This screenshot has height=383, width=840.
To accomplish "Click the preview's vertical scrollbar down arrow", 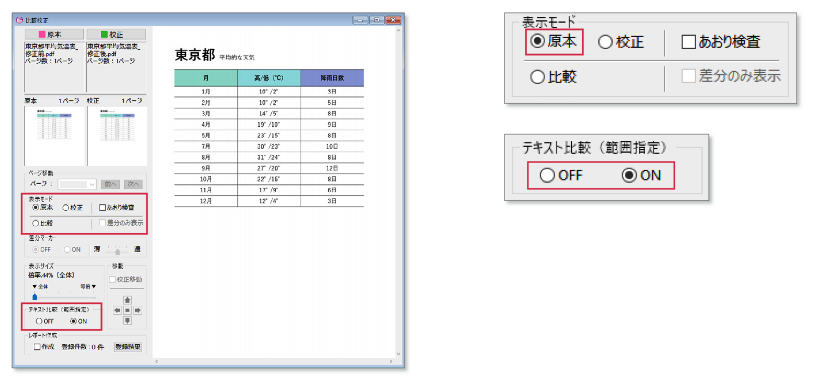I will point(399,354).
